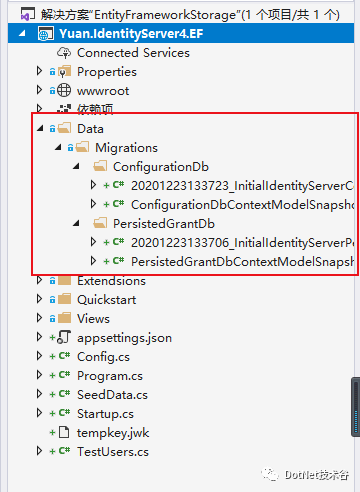Open the ConfigurationDbContextModelSnapshot file

coord(242,205)
